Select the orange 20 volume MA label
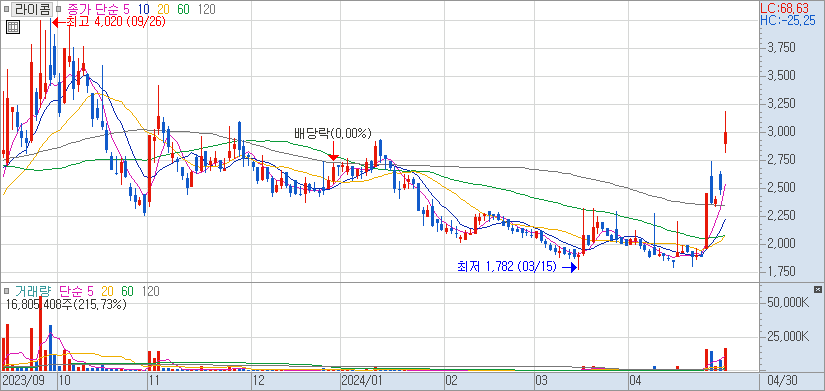The image size is (825, 391). (108, 290)
